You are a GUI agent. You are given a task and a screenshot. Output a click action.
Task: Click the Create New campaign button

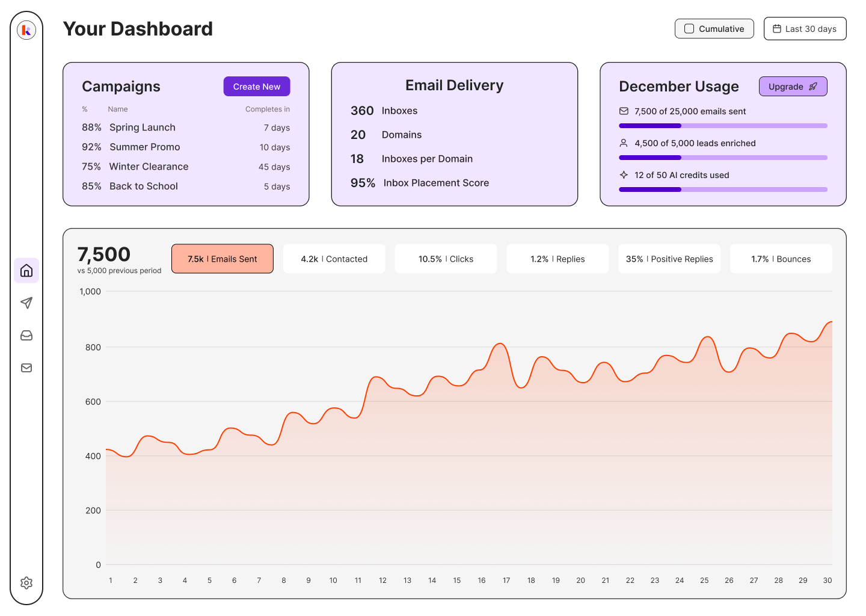pyautogui.click(x=257, y=87)
